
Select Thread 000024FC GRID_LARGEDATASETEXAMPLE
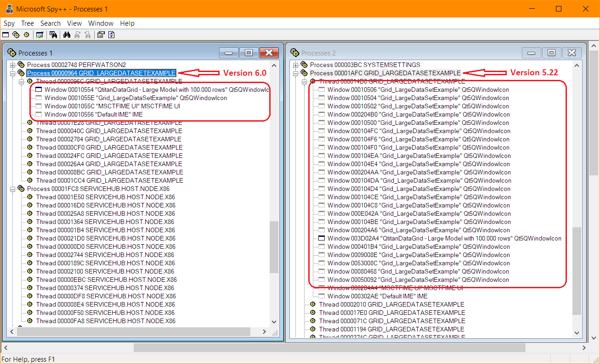109,156
